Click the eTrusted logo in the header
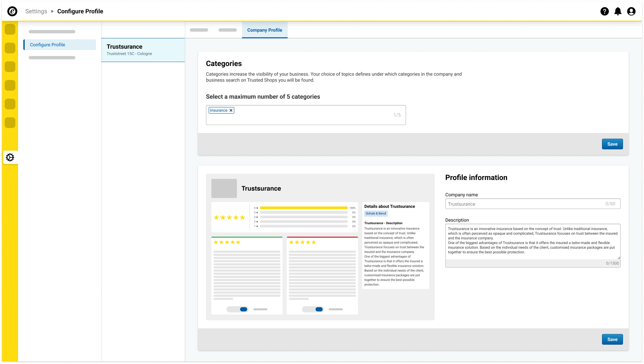Screen dimensions: 644x364 (x=12, y=11)
